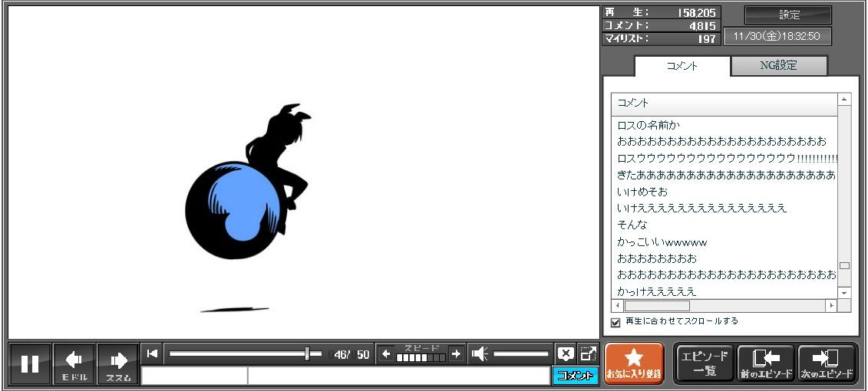The height and width of the screenshot is (391, 868).
Task: Mute audio using the speaker icon
Action: (480, 353)
